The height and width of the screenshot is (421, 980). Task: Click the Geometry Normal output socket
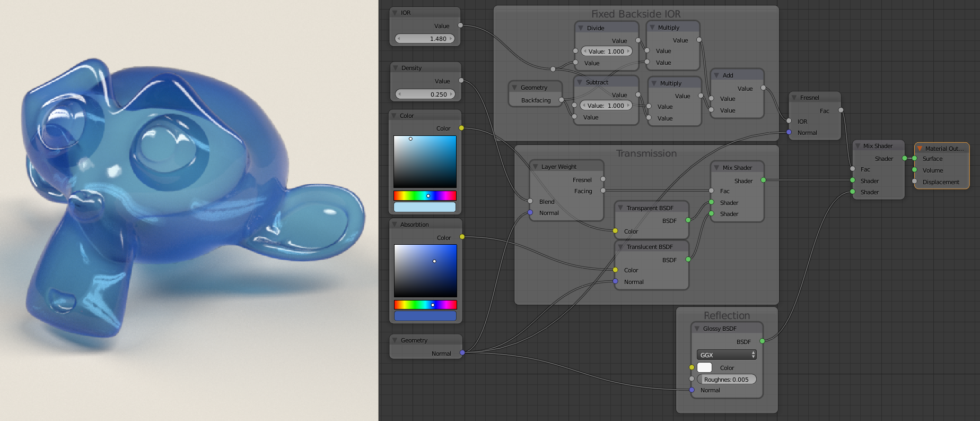tap(462, 353)
